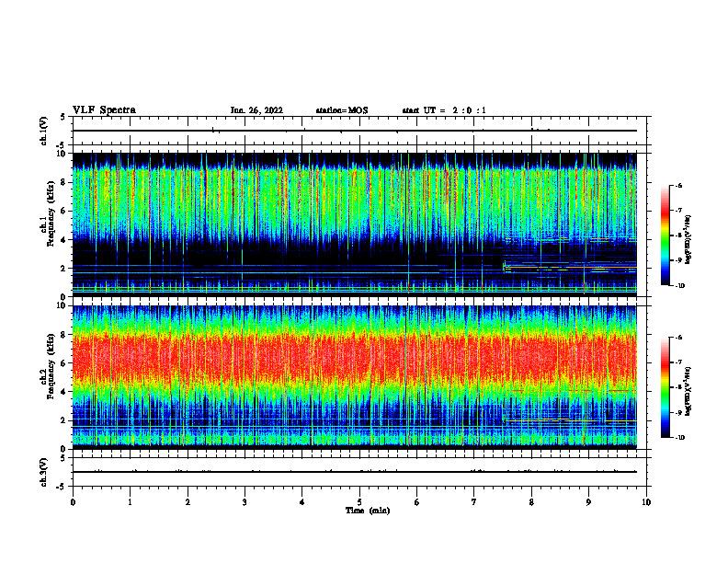Click the "Time (min)" axis label
Viewport: 728px width, 563px height.
pos(368,511)
